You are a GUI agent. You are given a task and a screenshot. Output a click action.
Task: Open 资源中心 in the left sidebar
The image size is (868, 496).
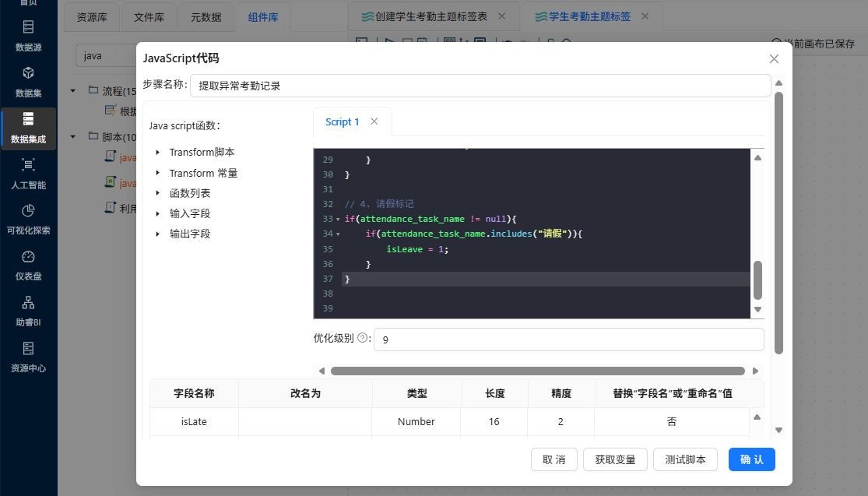(28, 357)
